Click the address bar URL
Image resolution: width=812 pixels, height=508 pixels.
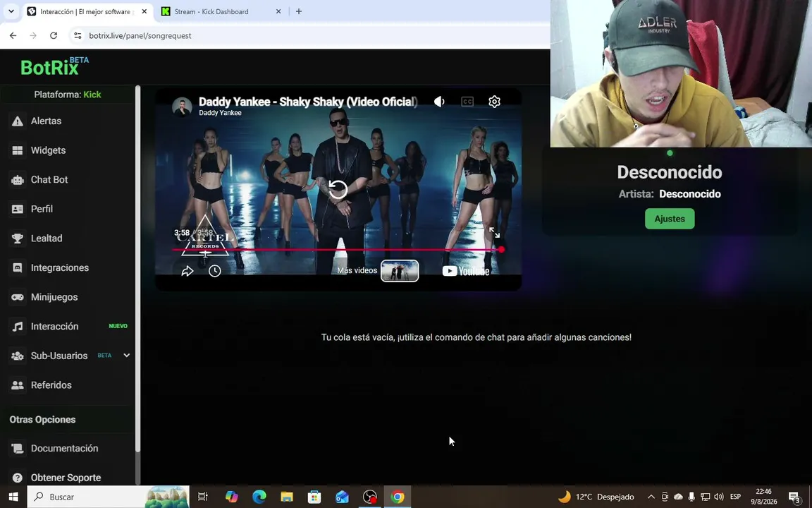(x=140, y=36)
